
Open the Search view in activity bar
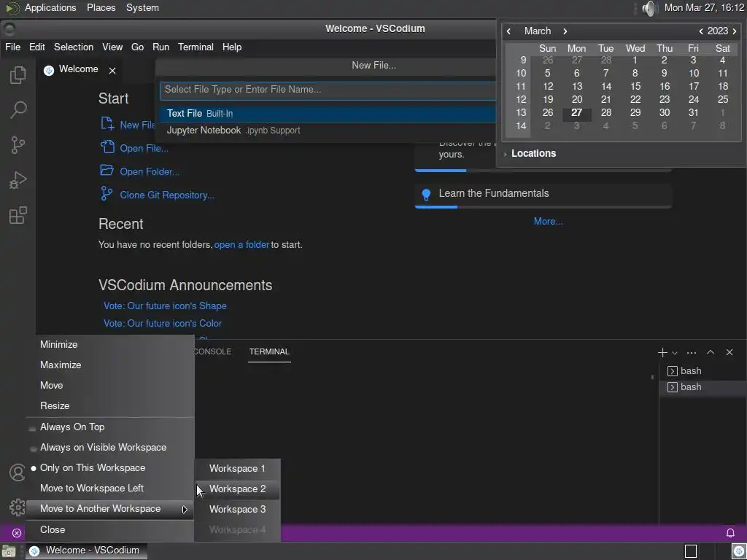click(x=18, y=109)
